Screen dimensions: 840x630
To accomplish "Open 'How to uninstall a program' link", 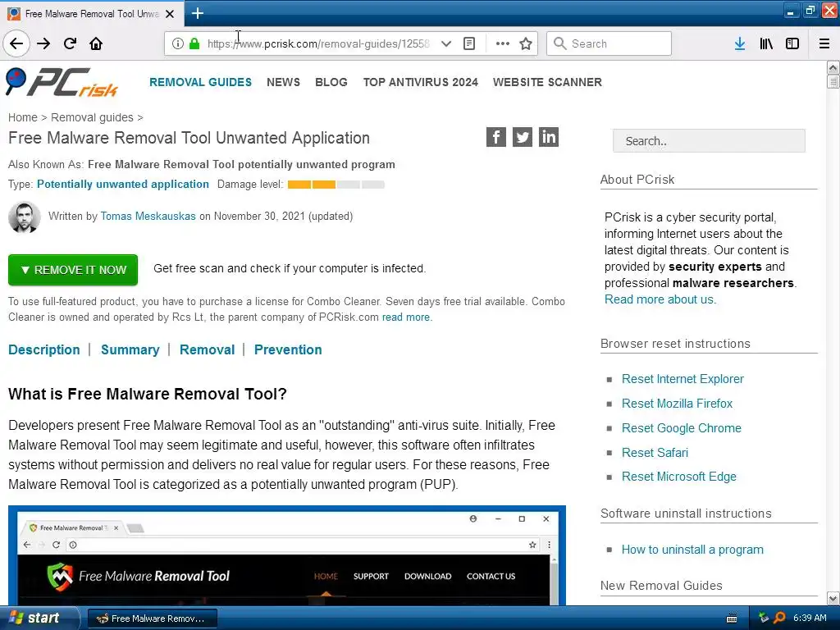I will click(x=692, y=550).
